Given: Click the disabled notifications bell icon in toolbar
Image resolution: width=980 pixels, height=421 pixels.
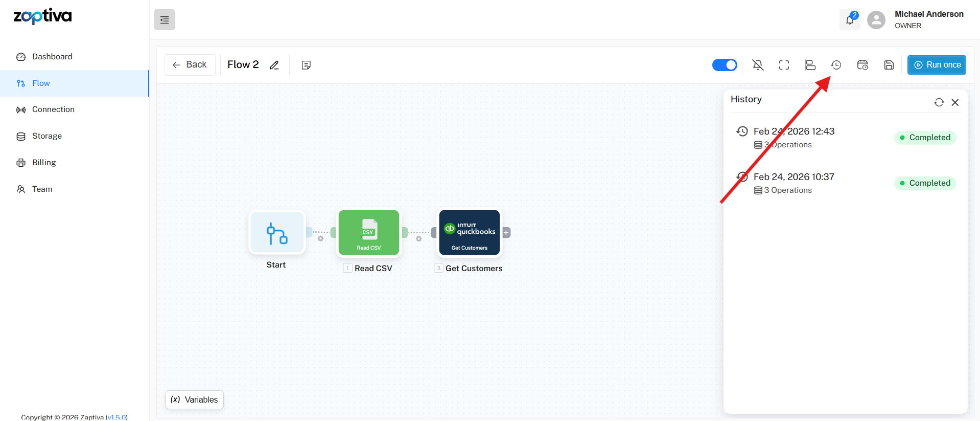Looking at the screenshot, I should pyautogui.click(x=758, y=65).
